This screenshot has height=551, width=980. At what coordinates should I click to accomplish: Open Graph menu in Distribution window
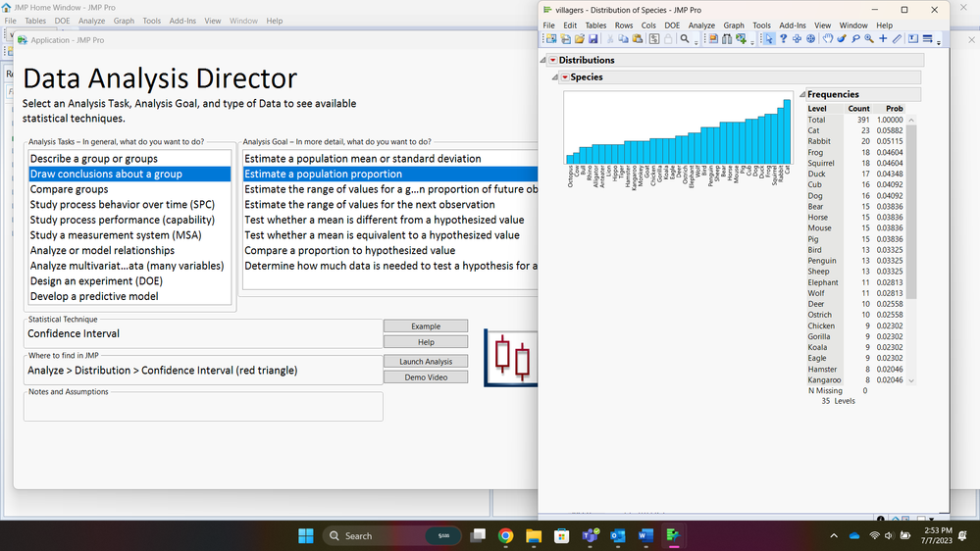click(734, 25)
